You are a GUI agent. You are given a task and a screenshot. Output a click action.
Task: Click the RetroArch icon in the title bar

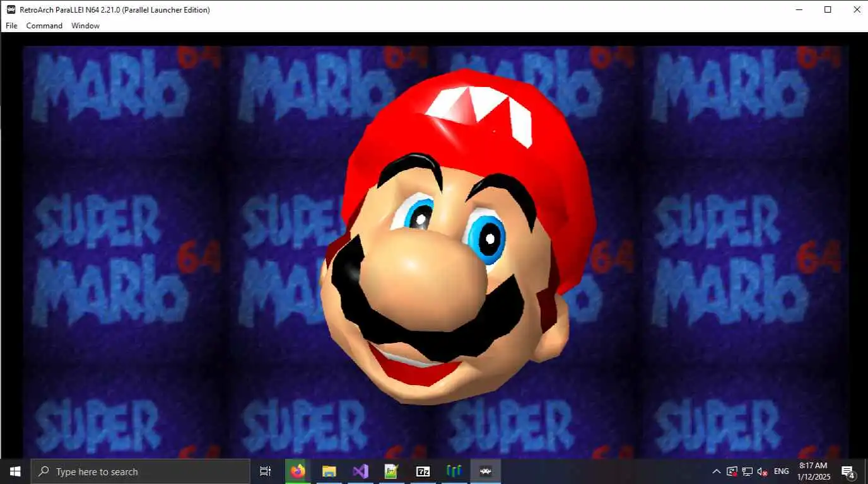(11, 9)
